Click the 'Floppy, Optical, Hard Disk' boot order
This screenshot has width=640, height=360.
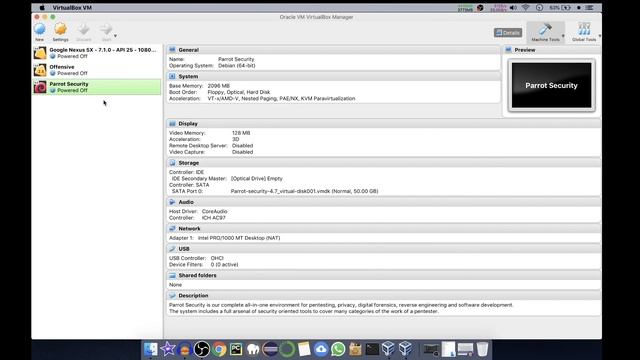(239, 92)
